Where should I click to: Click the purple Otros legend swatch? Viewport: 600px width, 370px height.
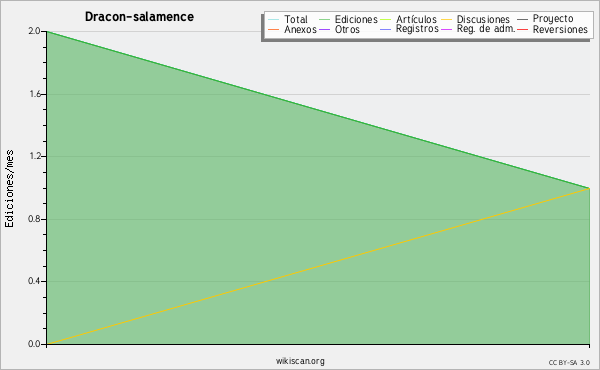(x=324, y=29)
